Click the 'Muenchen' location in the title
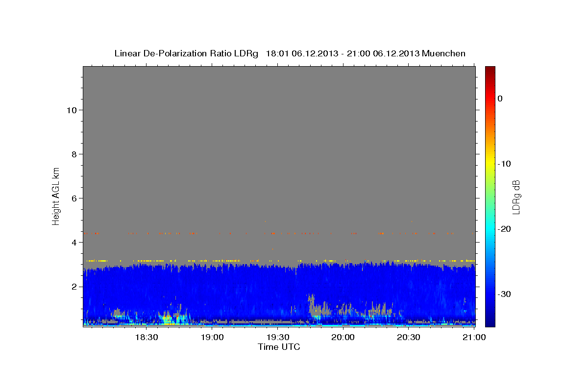This screenshot has height=392, width=588. (x=444, y=53)
